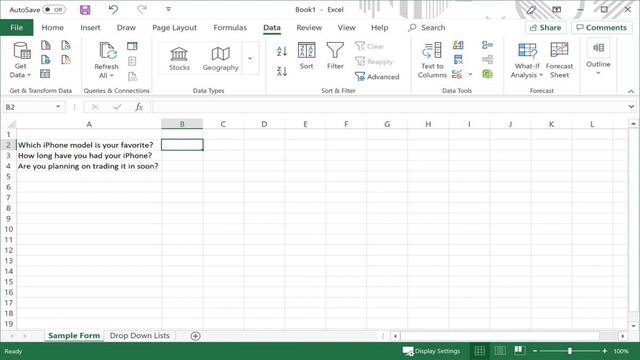Image resolution: width=640 pixels, height=360 pixels.
Task: Click the Consolidate icon
Action: tap(487, 45)
